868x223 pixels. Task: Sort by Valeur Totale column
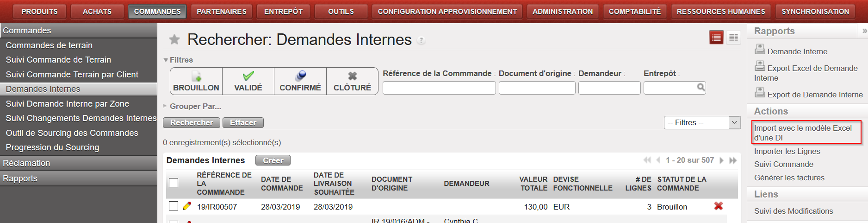pyautogui.click(x=533, y=184)
